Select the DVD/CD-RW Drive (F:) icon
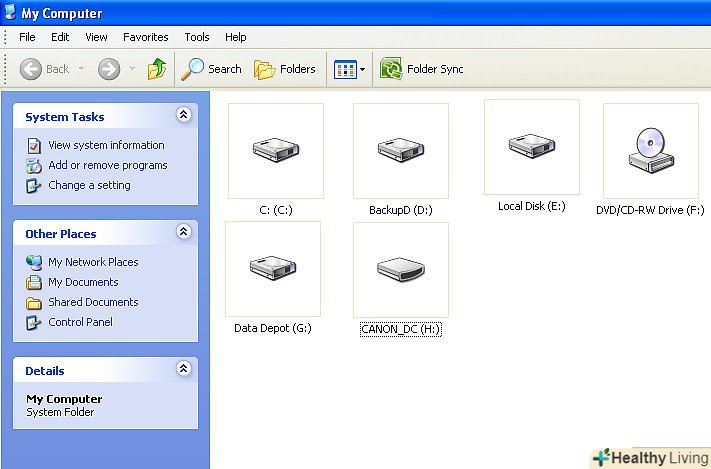This screenshot has height=469, width=711. click(x=650, y=151)
